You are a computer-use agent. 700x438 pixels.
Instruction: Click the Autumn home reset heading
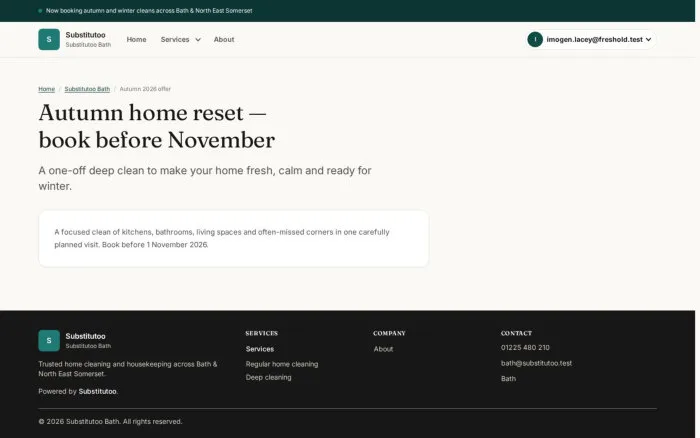click(157, 126)
